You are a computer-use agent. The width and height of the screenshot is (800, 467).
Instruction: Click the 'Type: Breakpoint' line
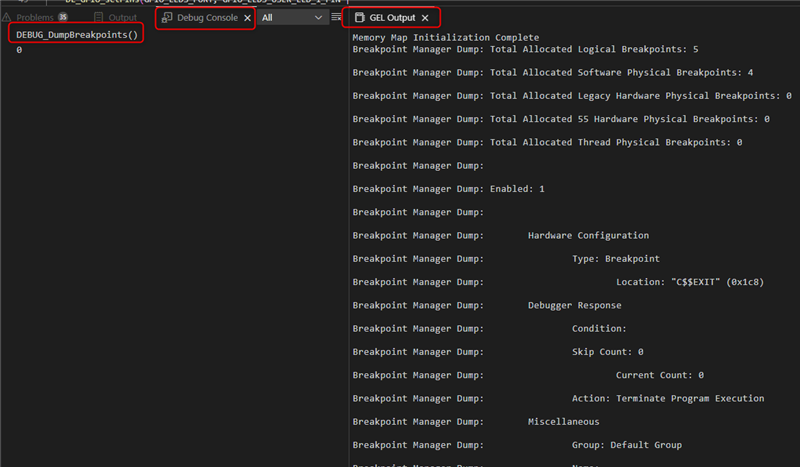pyautogui.click(x=506, y=259)
